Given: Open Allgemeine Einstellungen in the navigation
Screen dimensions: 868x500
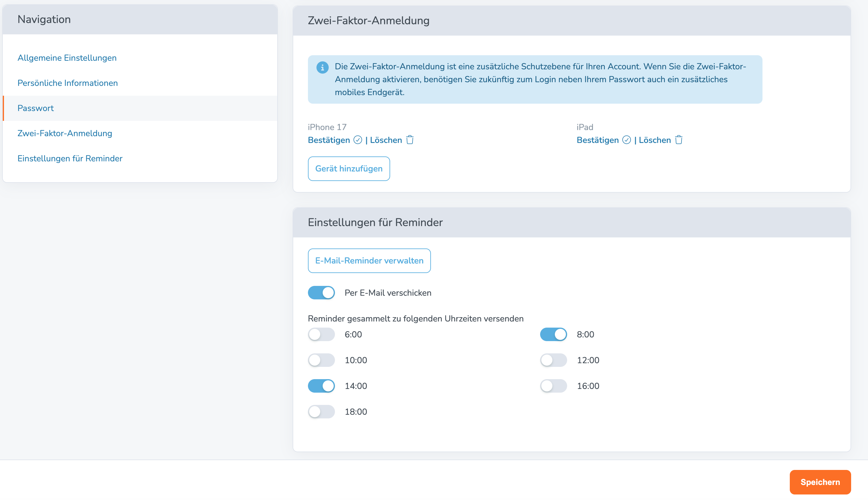Looking at the screenshot, I should (67, 58).
